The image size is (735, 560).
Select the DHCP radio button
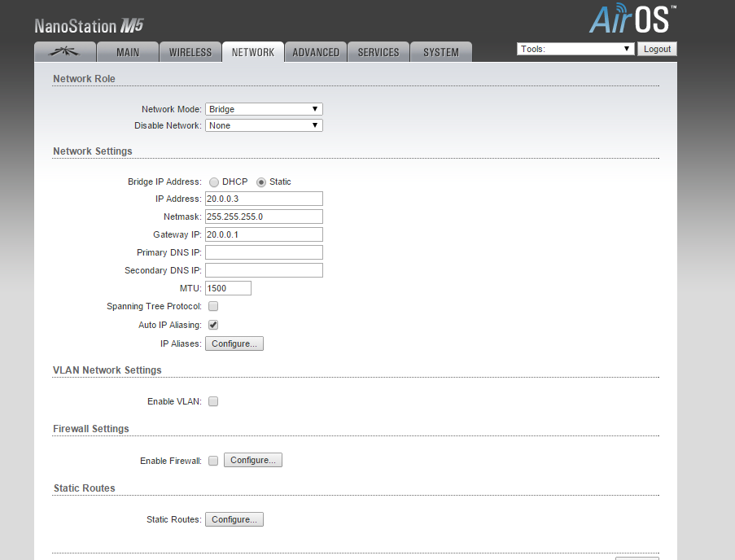click(x=214, y=182)
